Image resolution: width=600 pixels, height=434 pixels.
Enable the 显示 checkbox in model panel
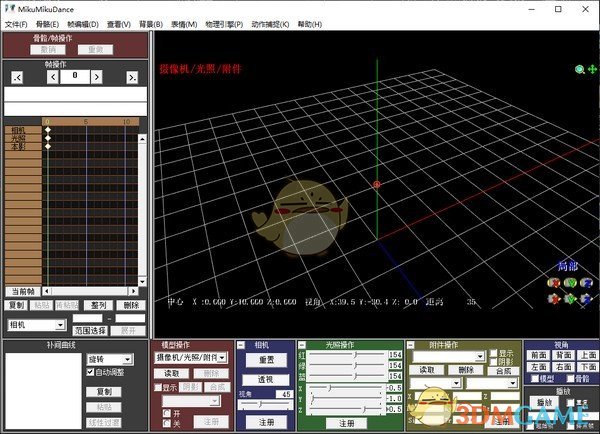(157, 386)
